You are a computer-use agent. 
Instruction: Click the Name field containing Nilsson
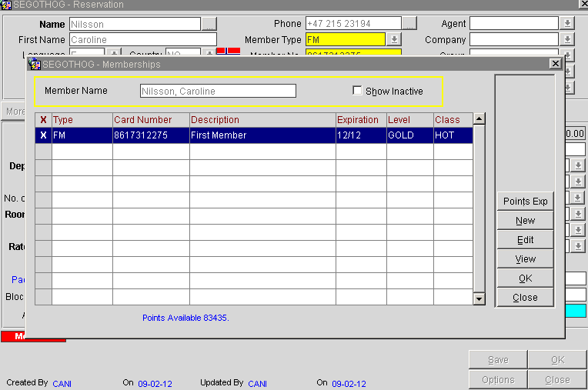(135, 24)
